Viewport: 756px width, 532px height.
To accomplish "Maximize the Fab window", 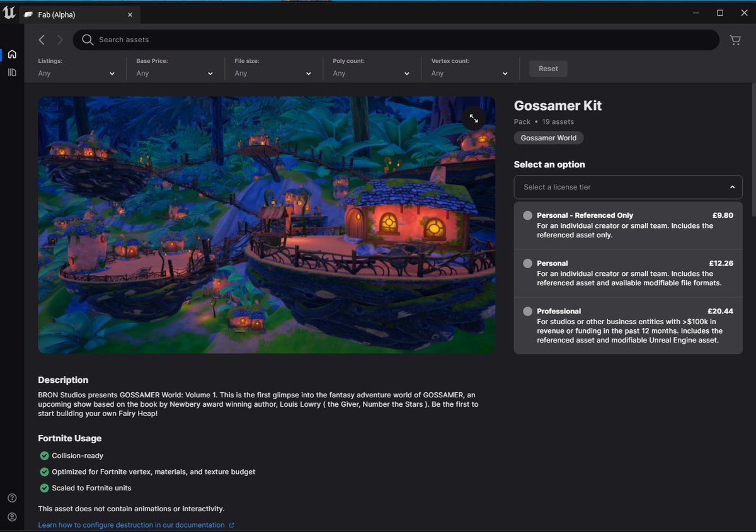I will 719,13.
